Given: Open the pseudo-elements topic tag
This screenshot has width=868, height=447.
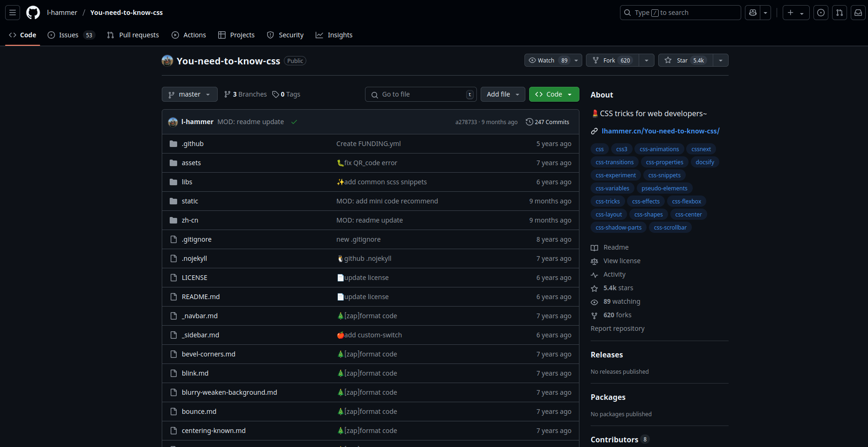Looking at the screenshot, I should (664, 189).
